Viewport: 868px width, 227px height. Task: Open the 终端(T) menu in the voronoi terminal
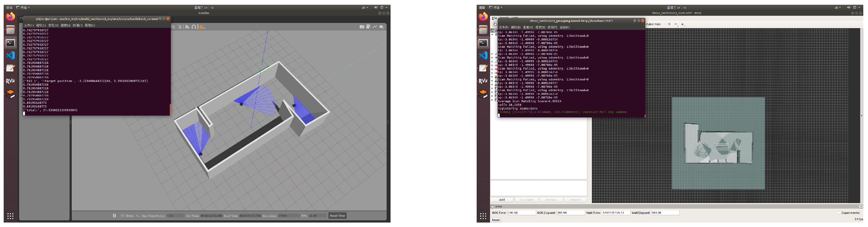point(77,25)
